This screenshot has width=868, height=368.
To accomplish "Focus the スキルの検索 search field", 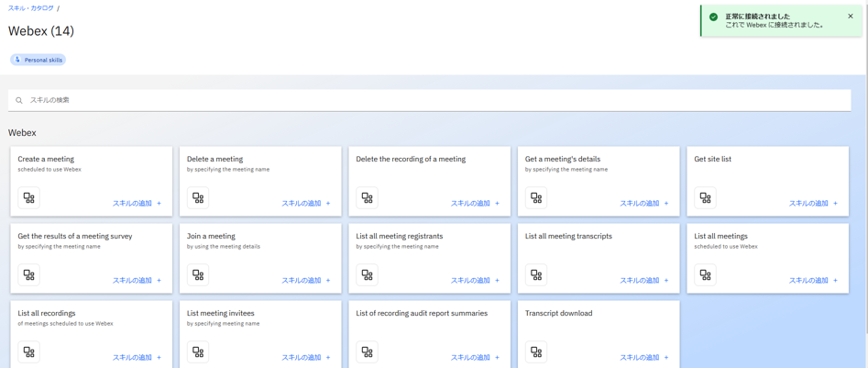I will pyautogui.click(x=431, y=100).
